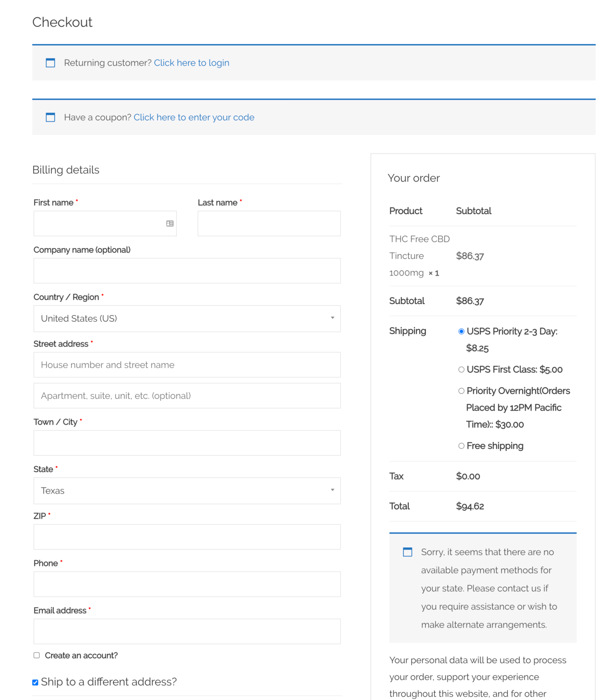Viewport: 613px width, 700px height.
Task: Select Priority Overnight shipping option
Action: coord(461,391)
